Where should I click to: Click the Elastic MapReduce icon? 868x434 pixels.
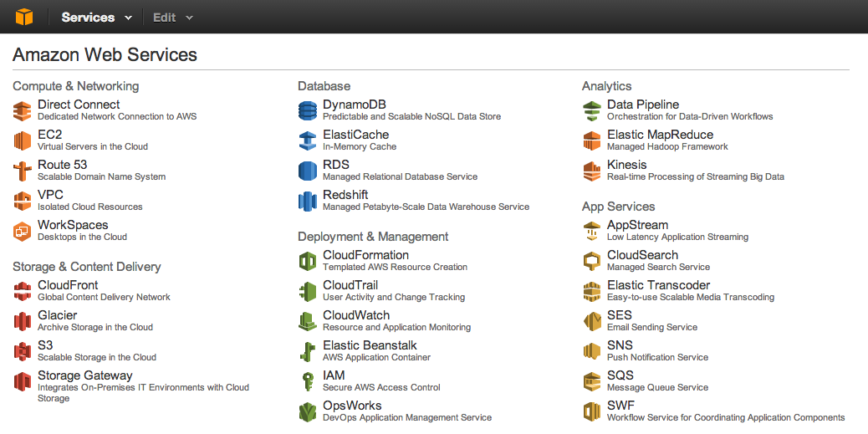tap(592, 140)
